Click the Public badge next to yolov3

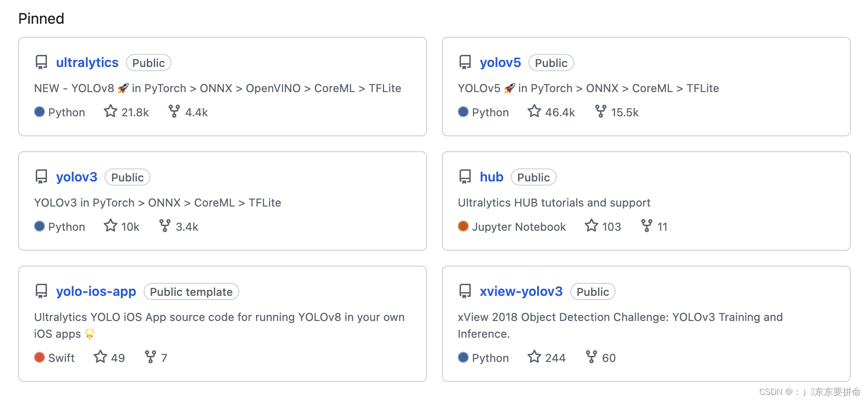(x=127, y=177)
